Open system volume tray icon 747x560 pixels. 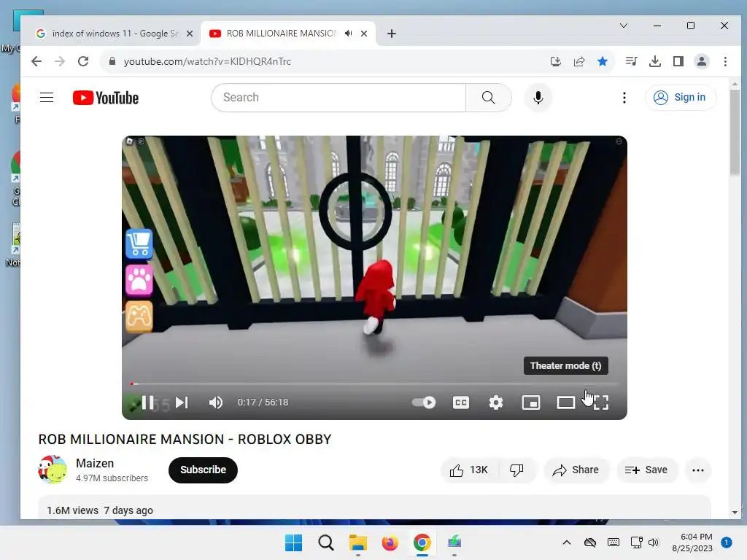coord(654,542)
